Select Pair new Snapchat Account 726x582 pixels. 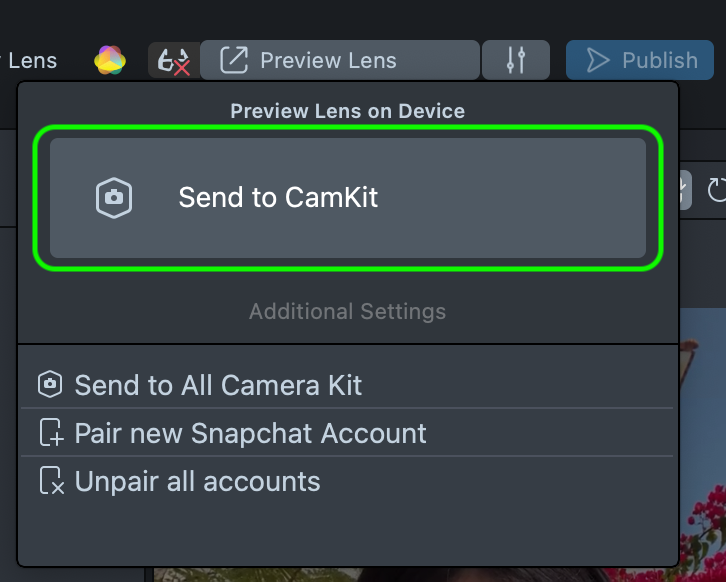pos(250,433)
